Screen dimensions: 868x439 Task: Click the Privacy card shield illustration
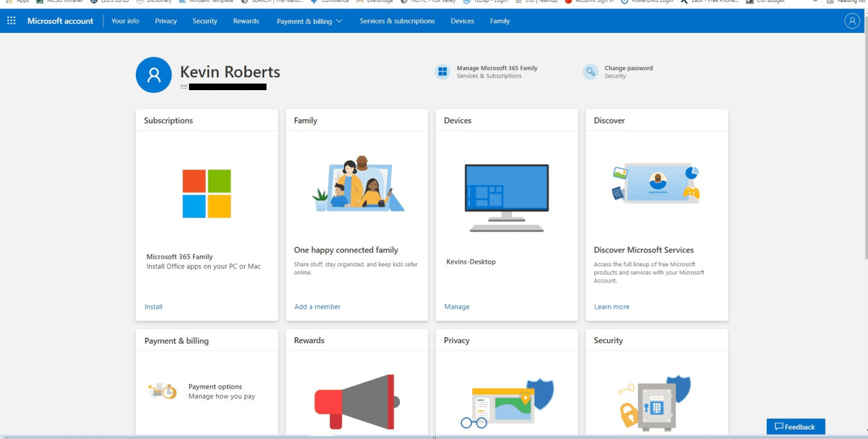[x=507, y=404]
